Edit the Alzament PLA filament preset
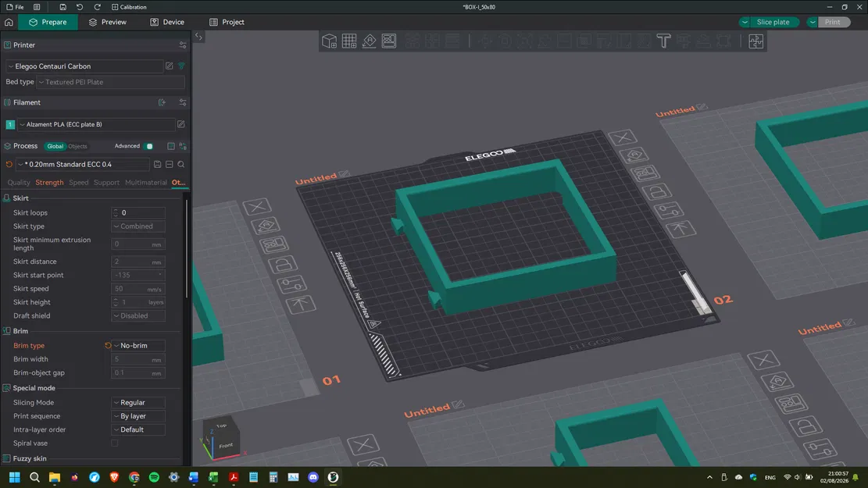This screenshot has width=868, height=488. pyautogui.click(x=181, y=124)
